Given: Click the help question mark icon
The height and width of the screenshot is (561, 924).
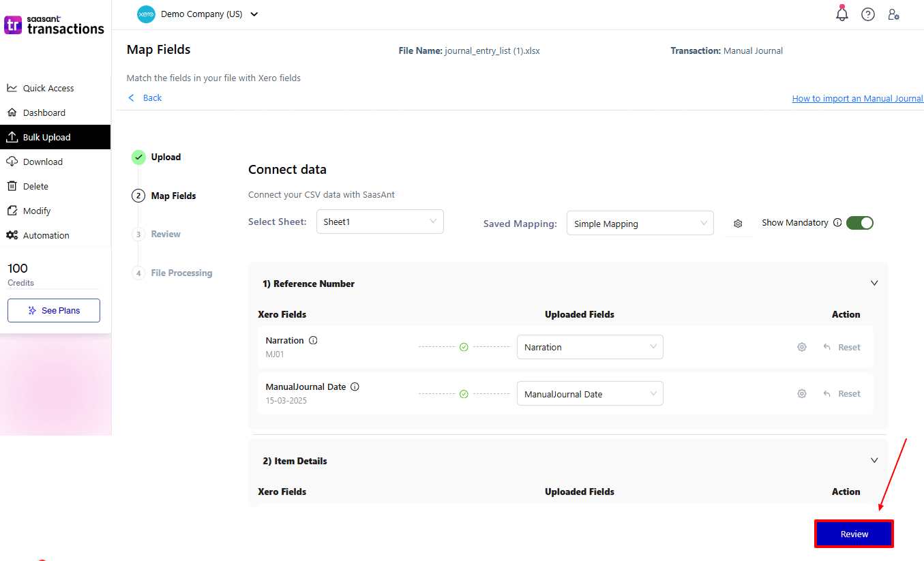Looking at the screenshot, I should coord(867,14).
